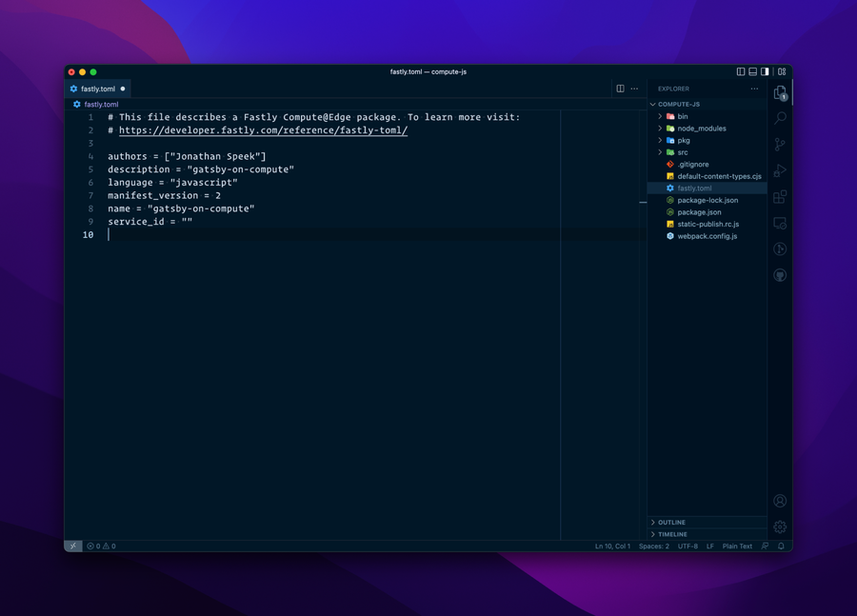Click the manifest_version = 2 line
Screen dimensions: 857x616
tap(164, 196)
